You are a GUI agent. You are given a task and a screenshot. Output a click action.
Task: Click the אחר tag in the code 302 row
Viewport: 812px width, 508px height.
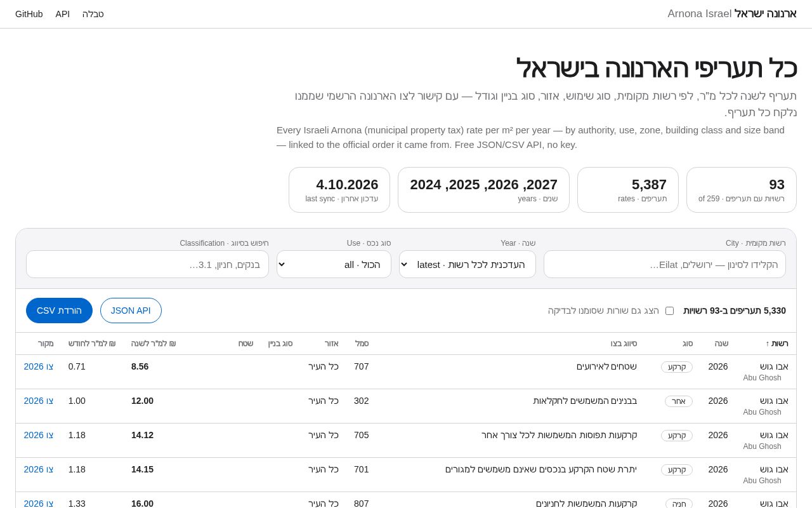click(x=679, y=401)
